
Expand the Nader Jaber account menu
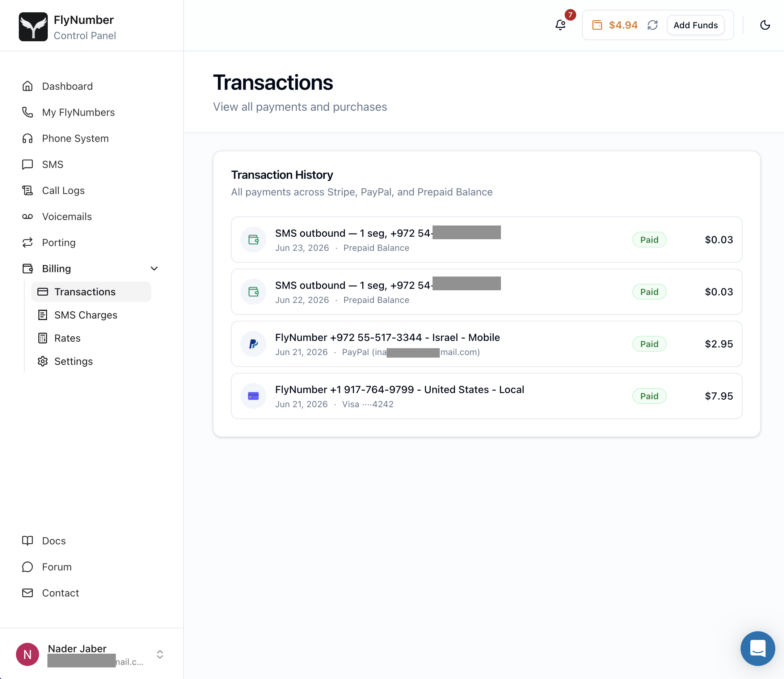160,654
